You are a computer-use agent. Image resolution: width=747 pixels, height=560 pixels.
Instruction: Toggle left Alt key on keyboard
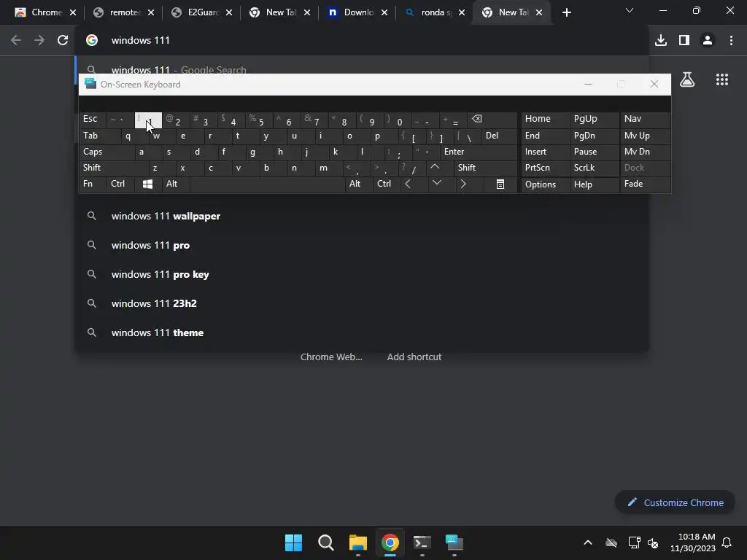coord(175,184)
